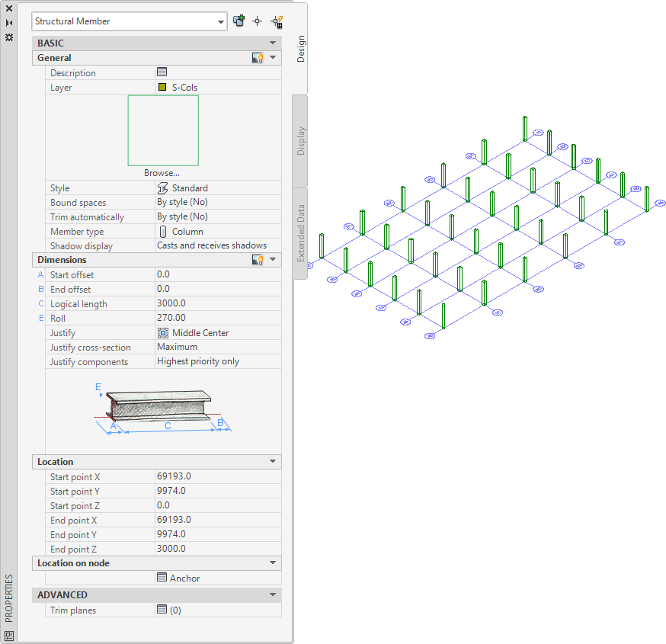Open the Anchor worksheet icon

pyautogui.click(x=162, y=577)
